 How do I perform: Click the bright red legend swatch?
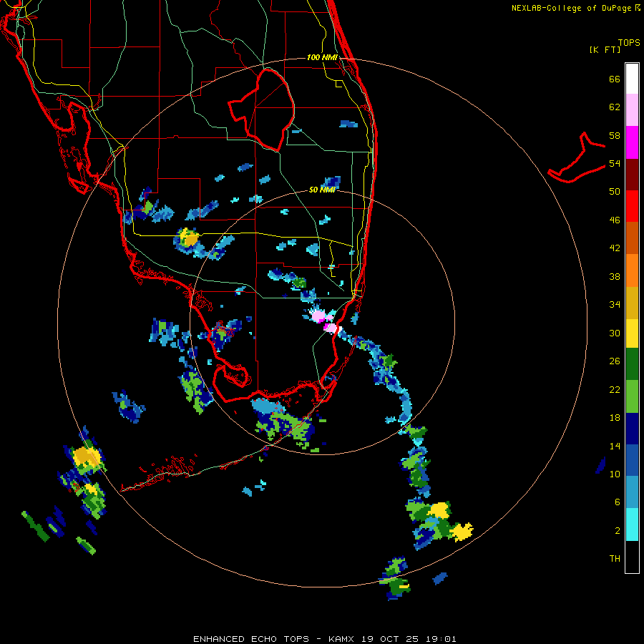pyautogui.click(x=632, y=206)
